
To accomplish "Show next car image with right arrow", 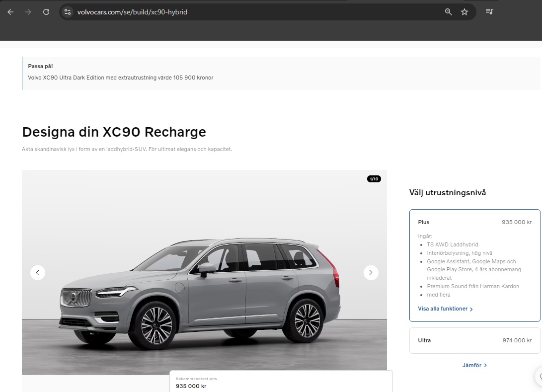I will [x=371, y=272].
